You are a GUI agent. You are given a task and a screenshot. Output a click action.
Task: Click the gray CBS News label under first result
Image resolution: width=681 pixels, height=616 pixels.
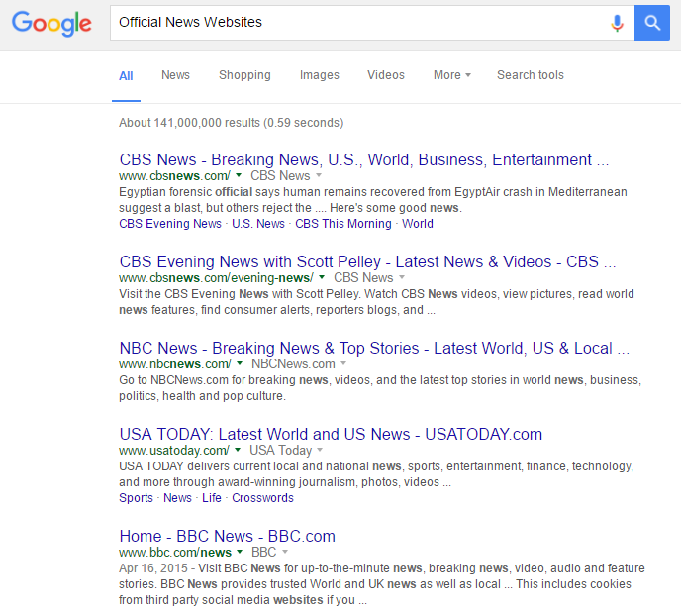click(280, 176)
